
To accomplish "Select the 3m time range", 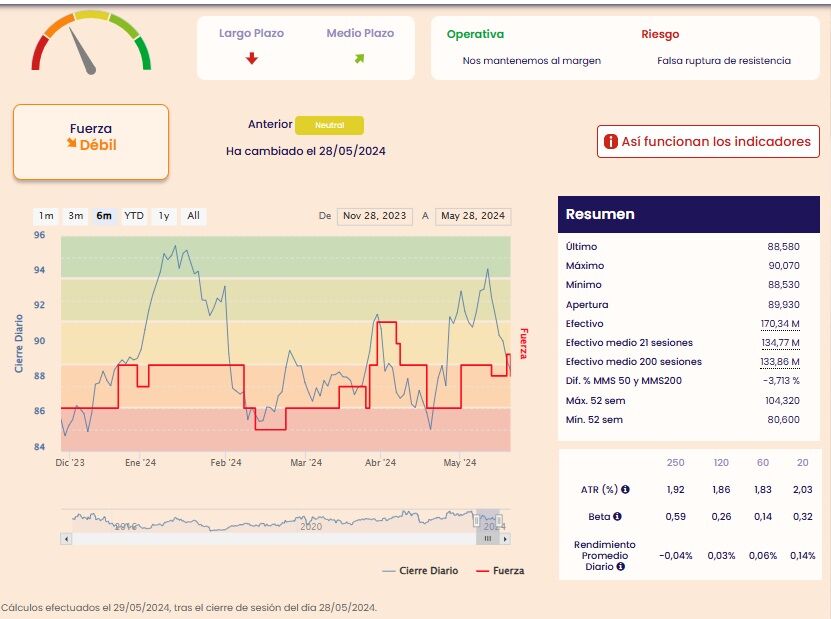I will coord(76,216).
